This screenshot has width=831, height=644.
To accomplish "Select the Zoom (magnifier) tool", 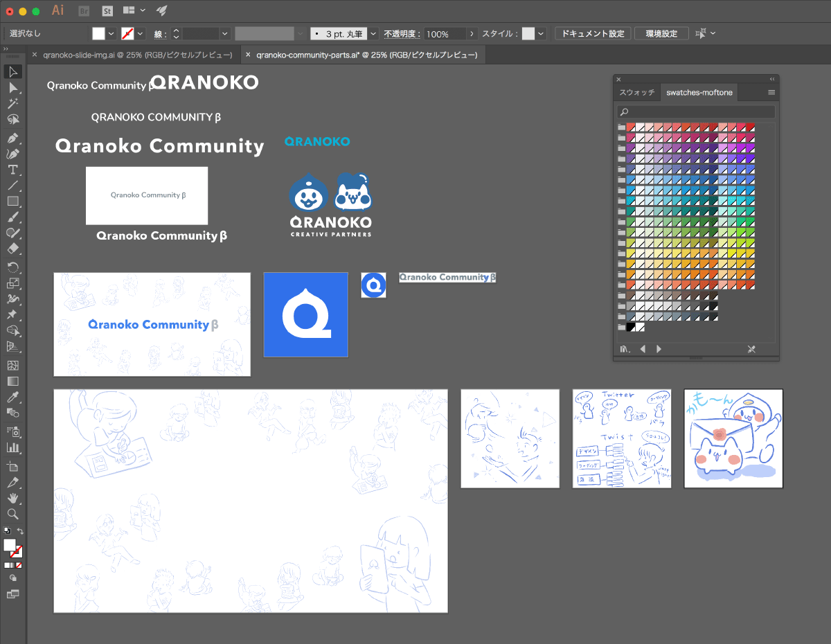I will [12, 514].
